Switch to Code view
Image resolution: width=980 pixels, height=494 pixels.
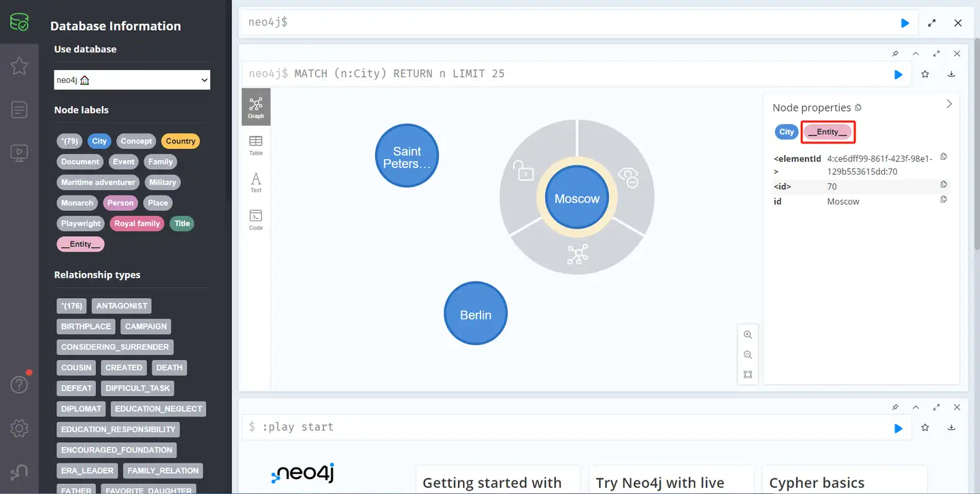pyautogui.click(x=256, y=220)
